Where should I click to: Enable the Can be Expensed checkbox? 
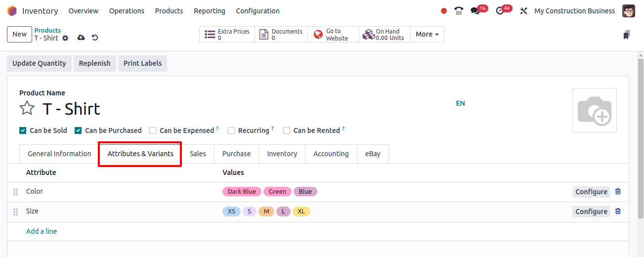click(153, 130)
